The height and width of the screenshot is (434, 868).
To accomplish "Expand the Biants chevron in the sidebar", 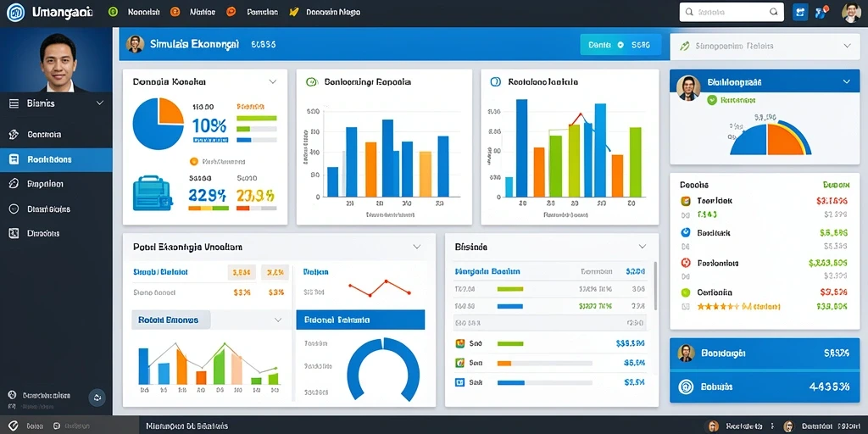I will pyautogui.click(x=100, y=103).
